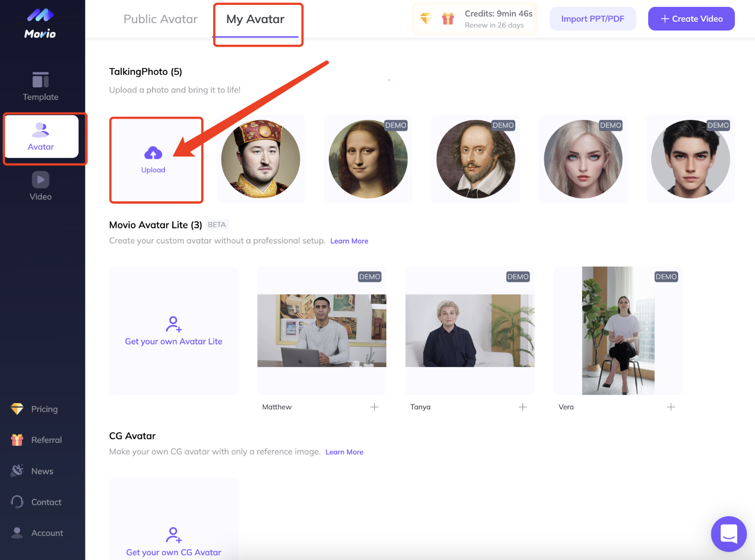755x560 pixels.
Task: Open the Contact support option
Action: point(36,502)
